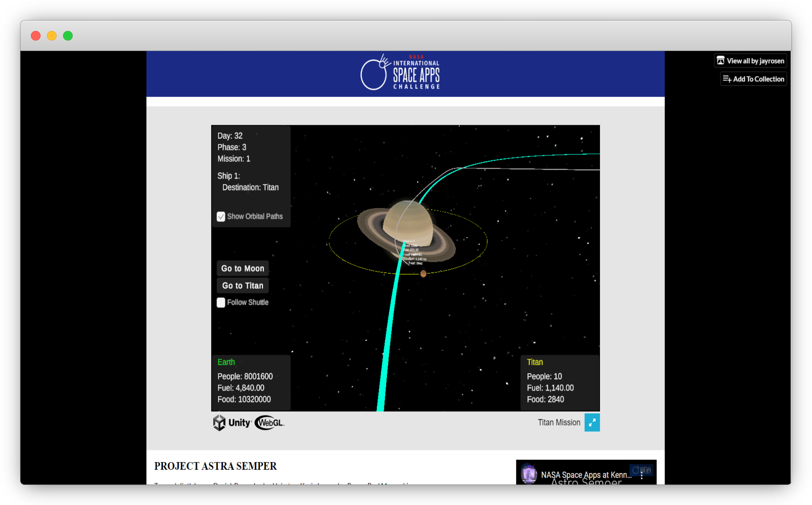This screenshot has height=505, width=812.
Task: Click NASA Space Apps Challenge logo
Action: [400, 73]
